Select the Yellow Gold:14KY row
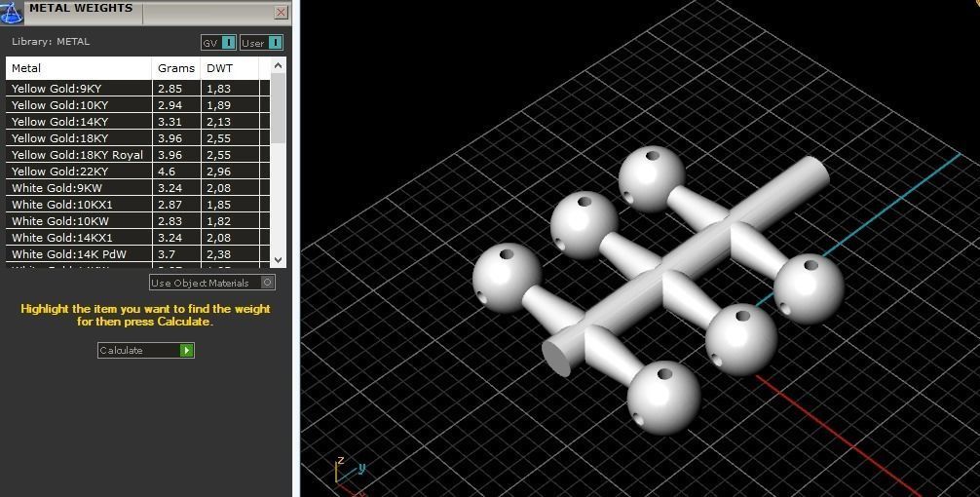 tap(138, 121)
